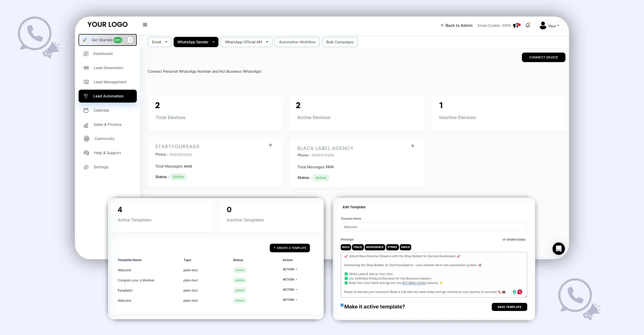Expand the WhatsApp Official API dropdown
Screen dimensions: 644x335
point(246,42)
